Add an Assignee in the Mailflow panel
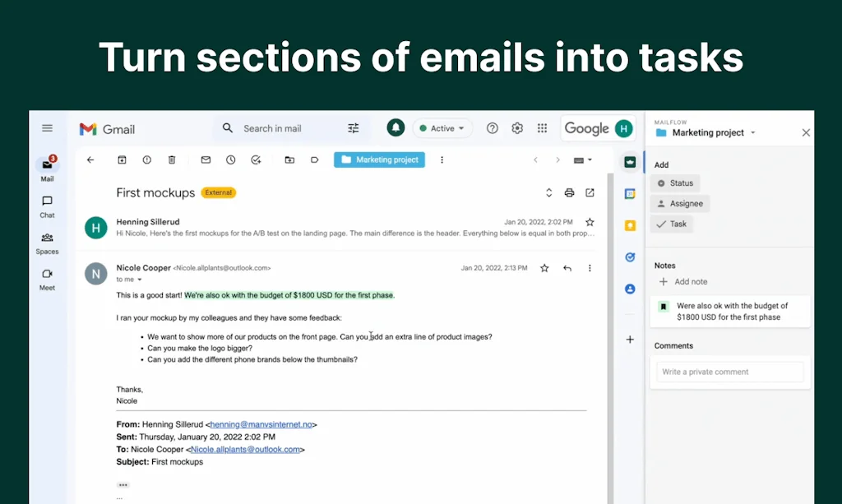This screenshot has height=504, width=842. (x=679, y=203)
